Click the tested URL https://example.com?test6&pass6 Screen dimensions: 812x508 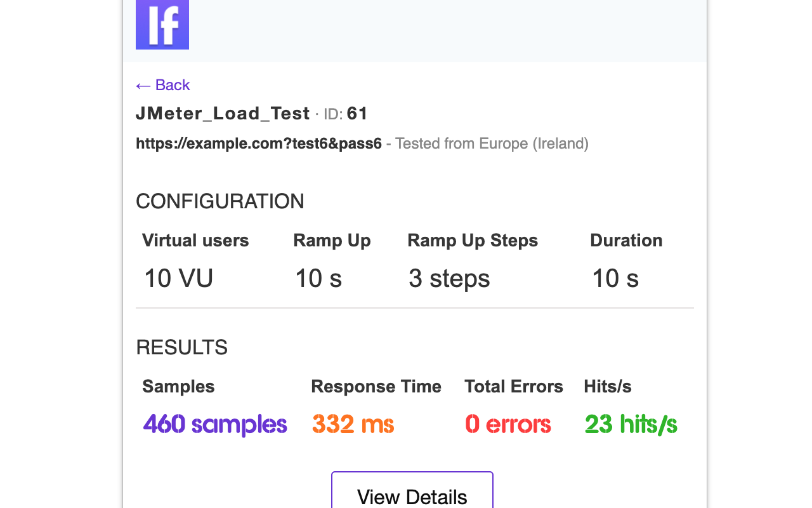tap(259, 143)
